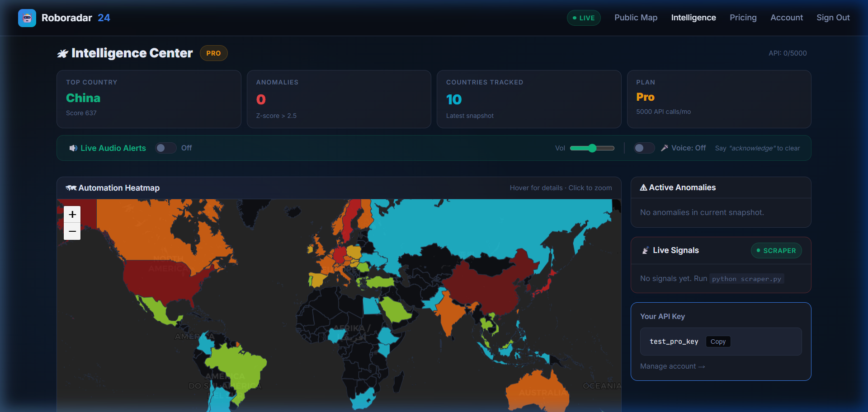
Task: Open the Public Map page
Action: coord(636,18)
